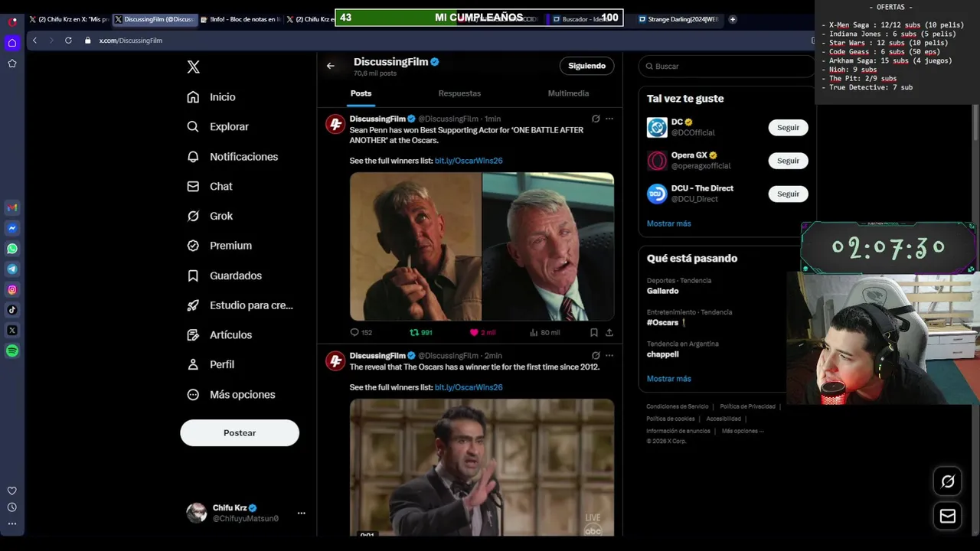Switch to the Posts tab

pos(361,93)
